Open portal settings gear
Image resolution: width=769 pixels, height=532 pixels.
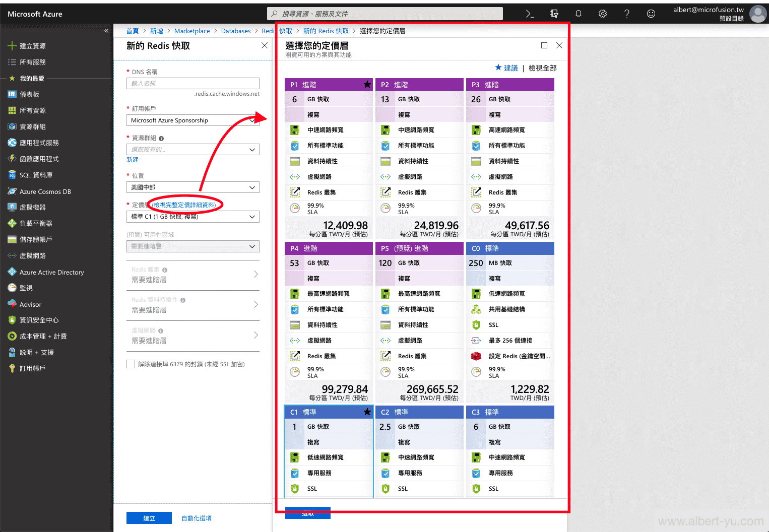tap(603, 14)
